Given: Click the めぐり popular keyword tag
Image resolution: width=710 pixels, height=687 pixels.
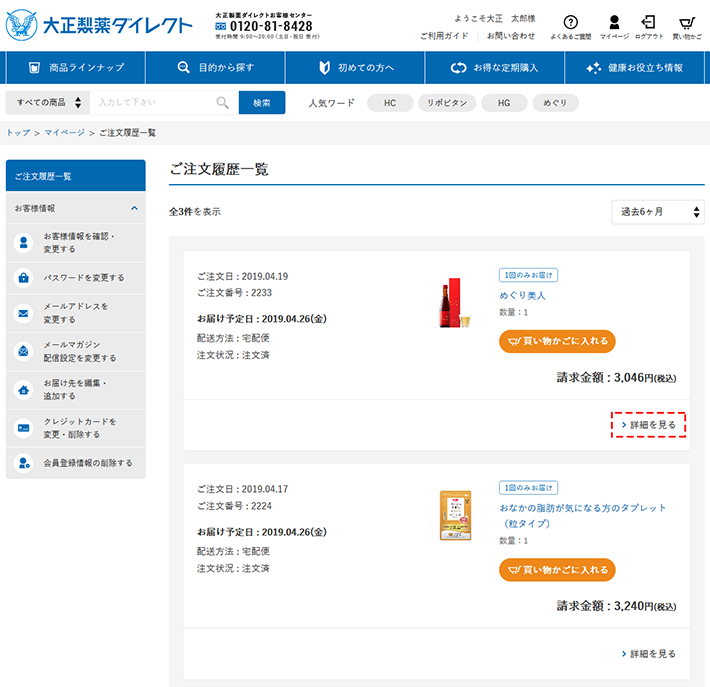Looking at the screenshot, I should [x=555, y=103].
